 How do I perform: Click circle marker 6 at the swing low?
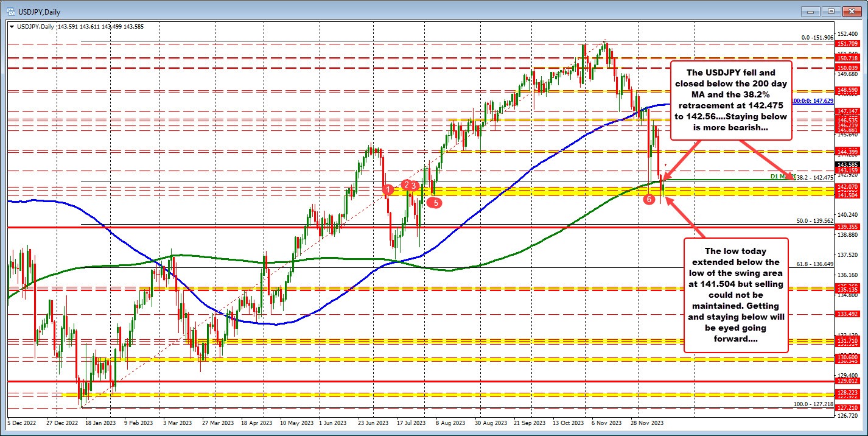tap(649, 199)
